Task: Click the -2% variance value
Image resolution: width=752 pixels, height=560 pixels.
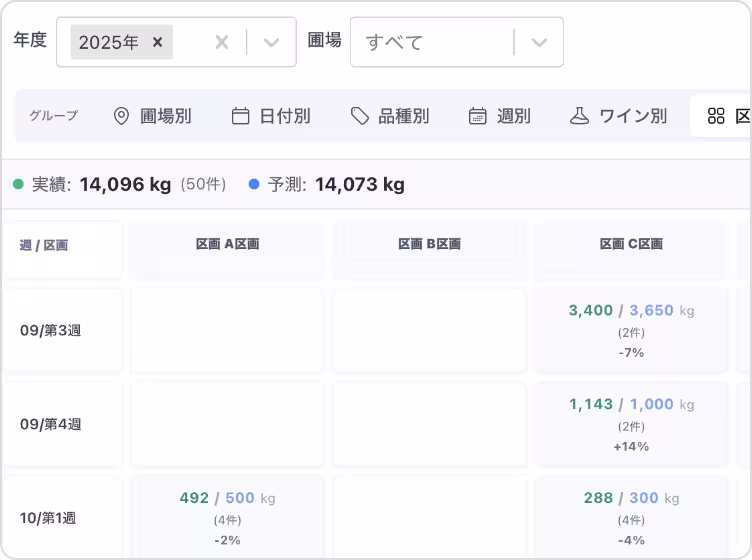Action: click(x=227, y=540)
